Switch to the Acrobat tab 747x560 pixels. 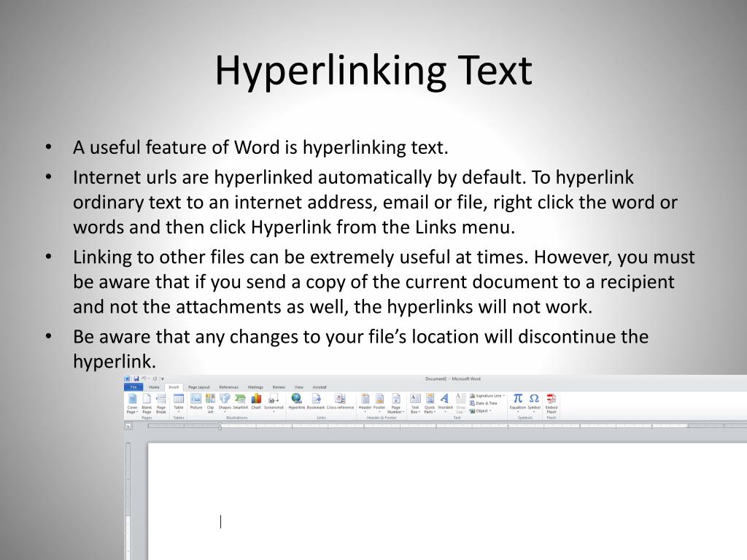320,387
